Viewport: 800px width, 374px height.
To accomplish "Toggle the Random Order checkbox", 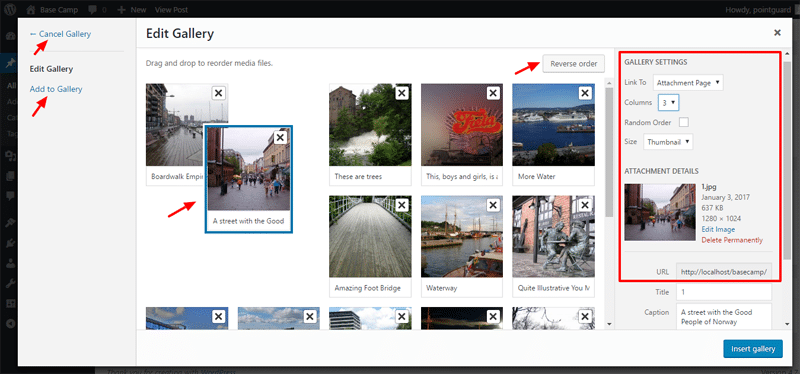I will (683, 122).
